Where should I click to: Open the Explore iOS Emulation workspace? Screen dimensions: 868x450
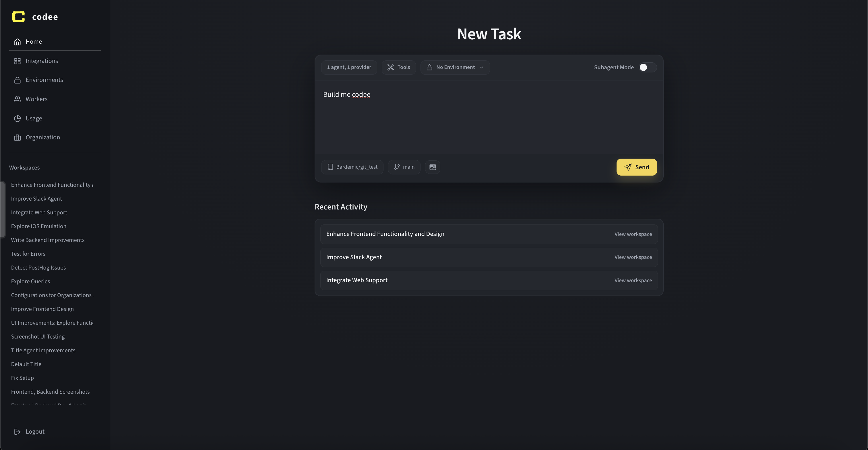tap(38, 226)
